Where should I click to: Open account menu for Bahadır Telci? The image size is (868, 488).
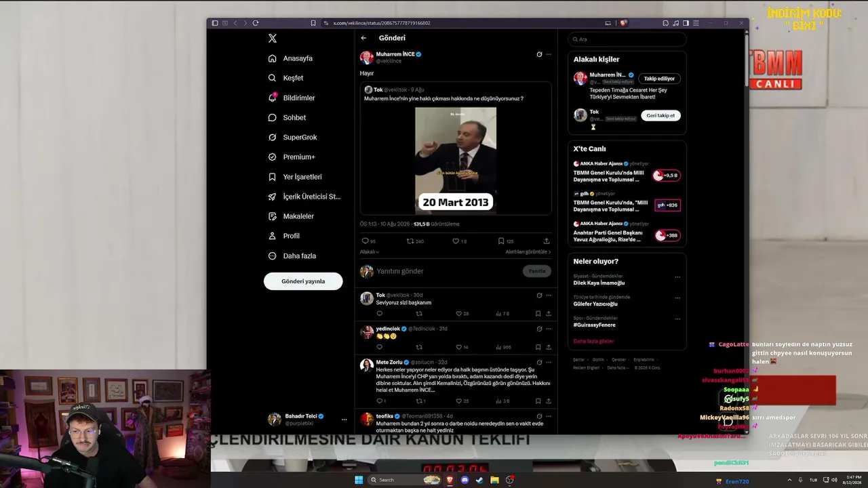[344, 420]
